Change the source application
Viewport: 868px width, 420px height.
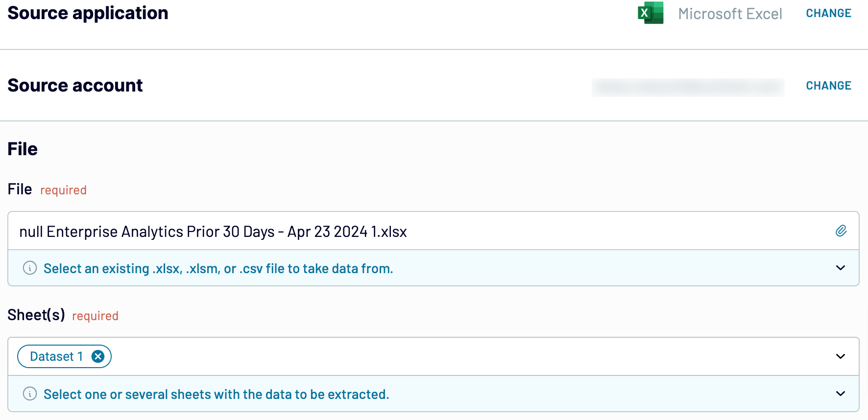pos(829,13)
